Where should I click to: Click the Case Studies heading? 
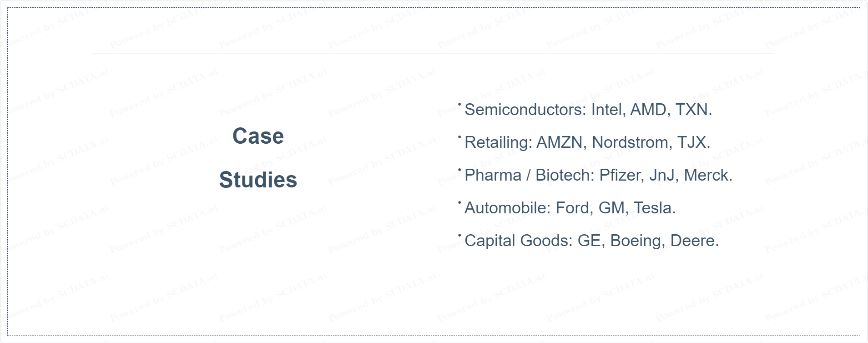258,158
